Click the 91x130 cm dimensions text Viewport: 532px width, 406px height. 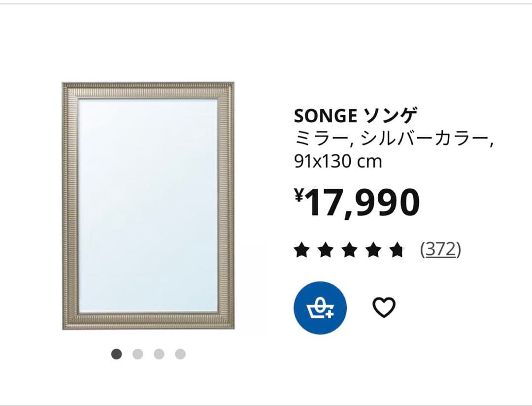pyautogui.click(x=338, y=161)
